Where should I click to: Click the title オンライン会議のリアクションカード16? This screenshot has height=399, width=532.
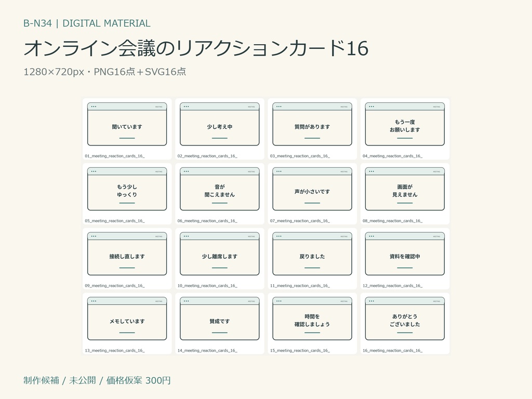click(x=196, y=48)
